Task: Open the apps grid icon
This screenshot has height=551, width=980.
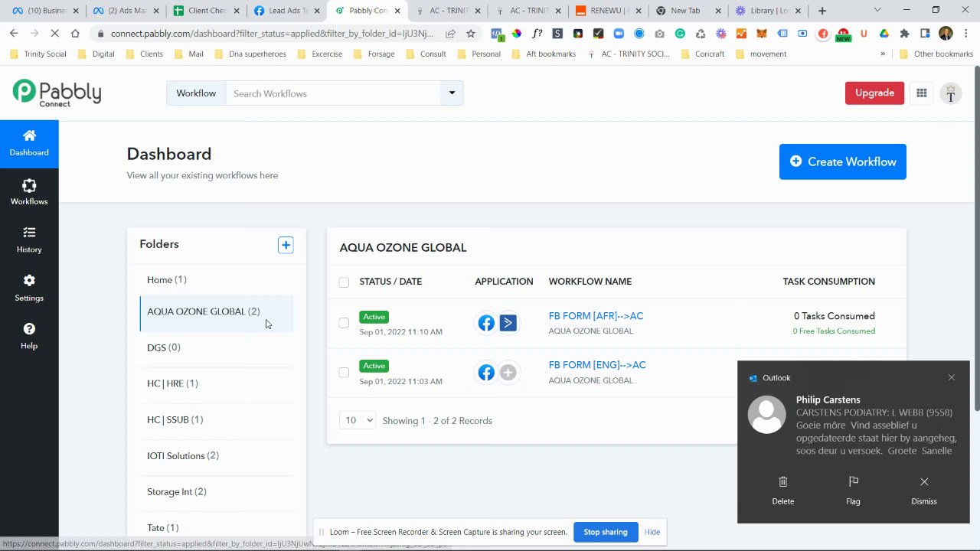Action: pyautogui.click(x=922, y=93)
